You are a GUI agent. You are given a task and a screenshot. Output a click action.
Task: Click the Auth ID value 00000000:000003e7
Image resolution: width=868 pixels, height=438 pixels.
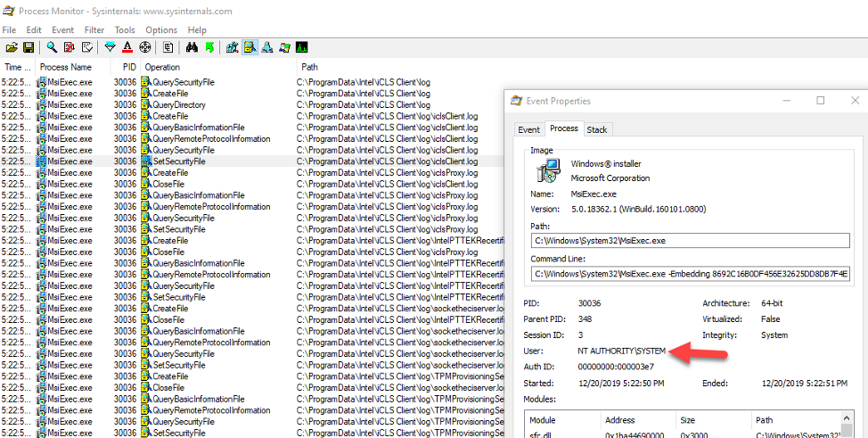616,367
